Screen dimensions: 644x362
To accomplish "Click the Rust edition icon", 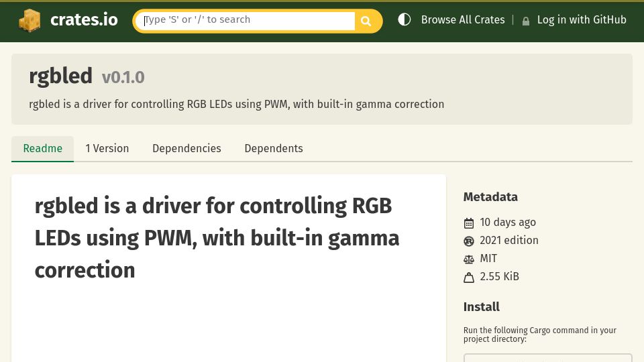I will click(x=469, y=241).
